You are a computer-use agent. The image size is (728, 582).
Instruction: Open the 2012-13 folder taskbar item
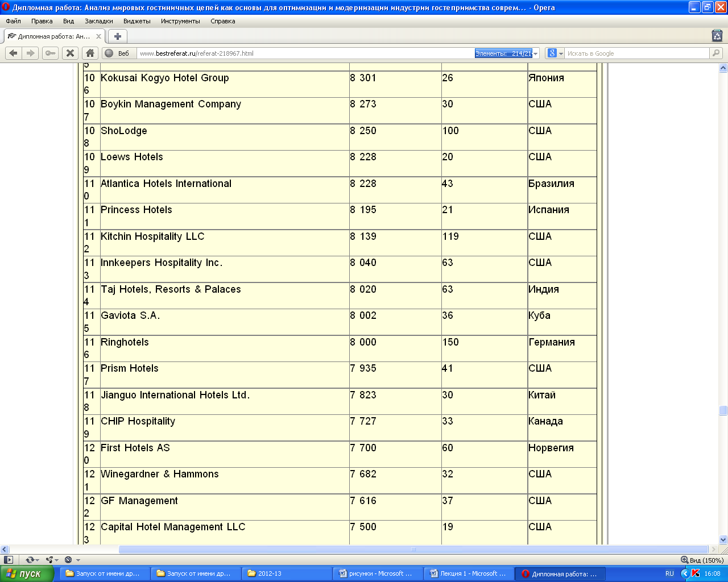[287, 573]
